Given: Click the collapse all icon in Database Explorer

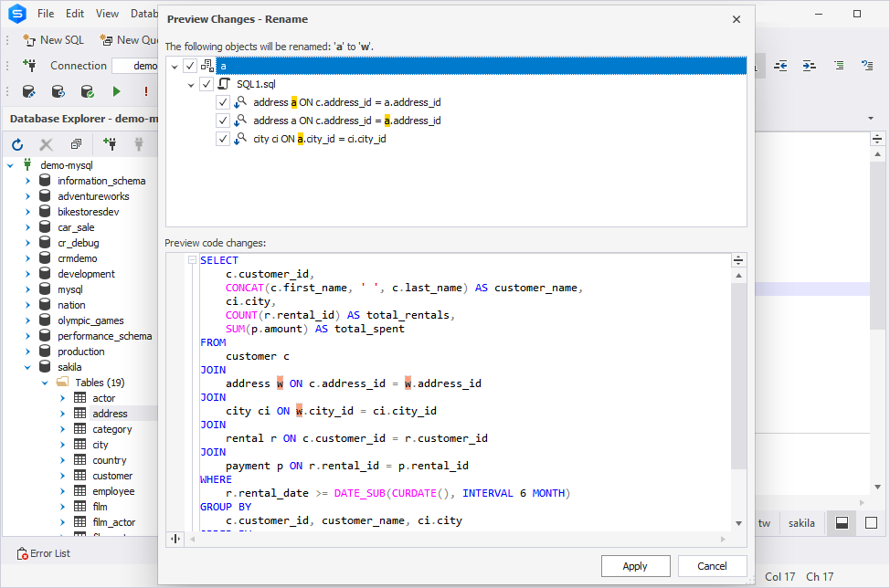Looking at the screenshot, I should 76,144.
